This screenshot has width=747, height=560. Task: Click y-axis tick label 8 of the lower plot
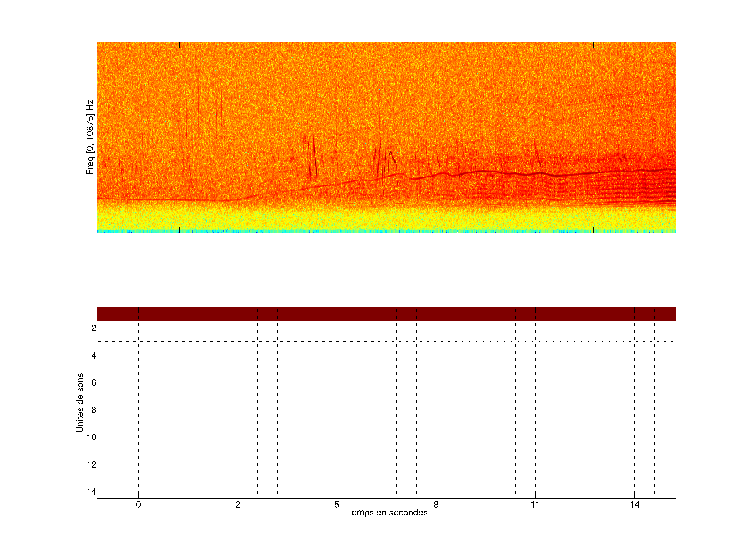click(94, 410)
